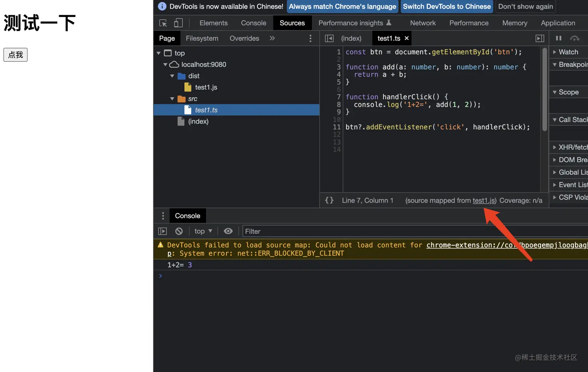Collapse the top tree node
This screenshot has width=588, height=372.
pyautogui.click(x=159, y=53)
